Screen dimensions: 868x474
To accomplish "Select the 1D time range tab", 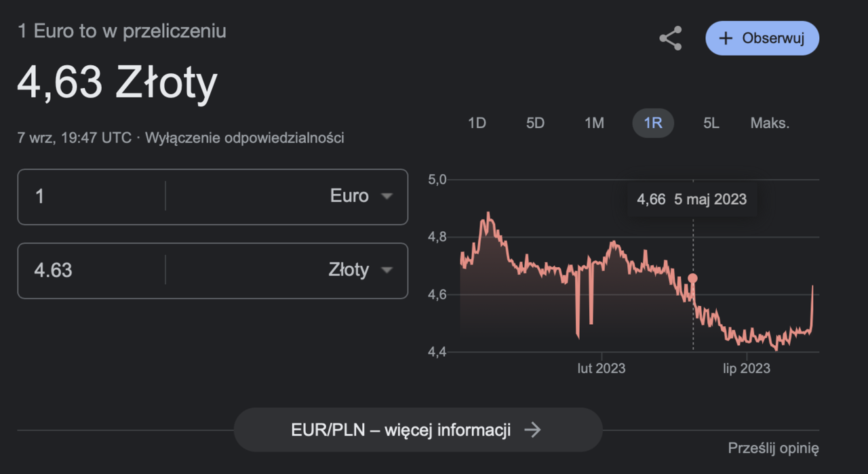I will click(477, 123).
